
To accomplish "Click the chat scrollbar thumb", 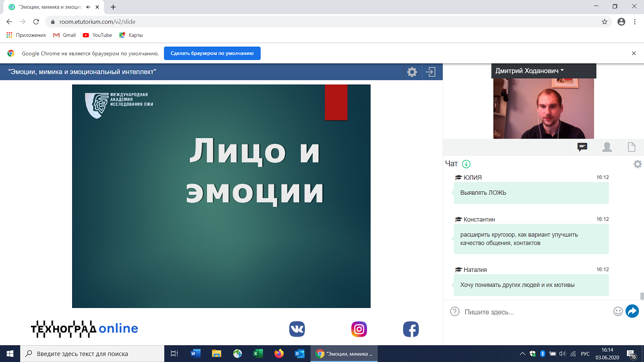I will [642, 296].
